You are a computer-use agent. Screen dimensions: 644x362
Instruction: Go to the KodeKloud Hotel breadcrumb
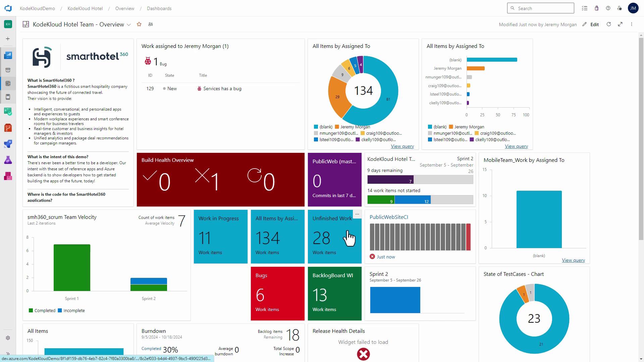tap(85, 8)
